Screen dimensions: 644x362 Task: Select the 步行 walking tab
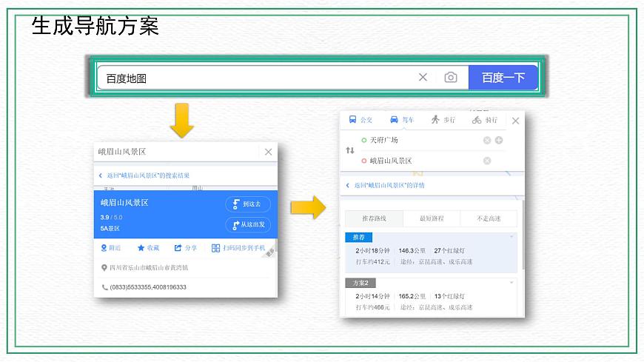pos(443,120)
